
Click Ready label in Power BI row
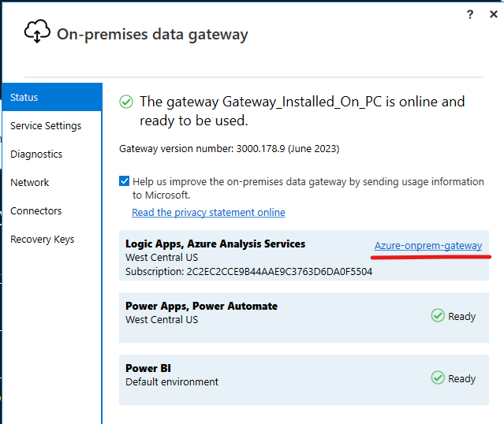(x=462, y=379)
